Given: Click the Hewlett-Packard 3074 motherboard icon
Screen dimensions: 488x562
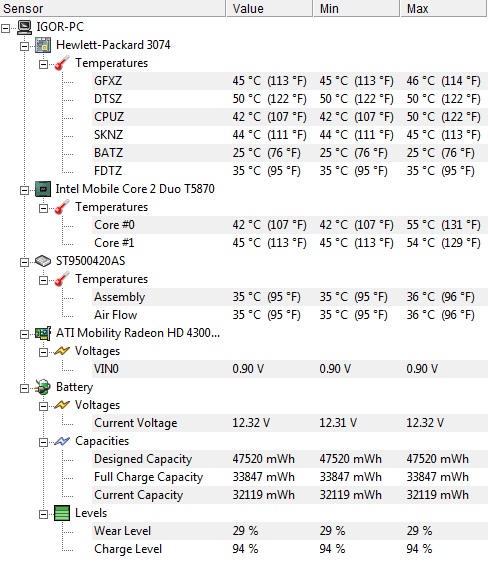Looking at the screenshot, I should (43, 45).
